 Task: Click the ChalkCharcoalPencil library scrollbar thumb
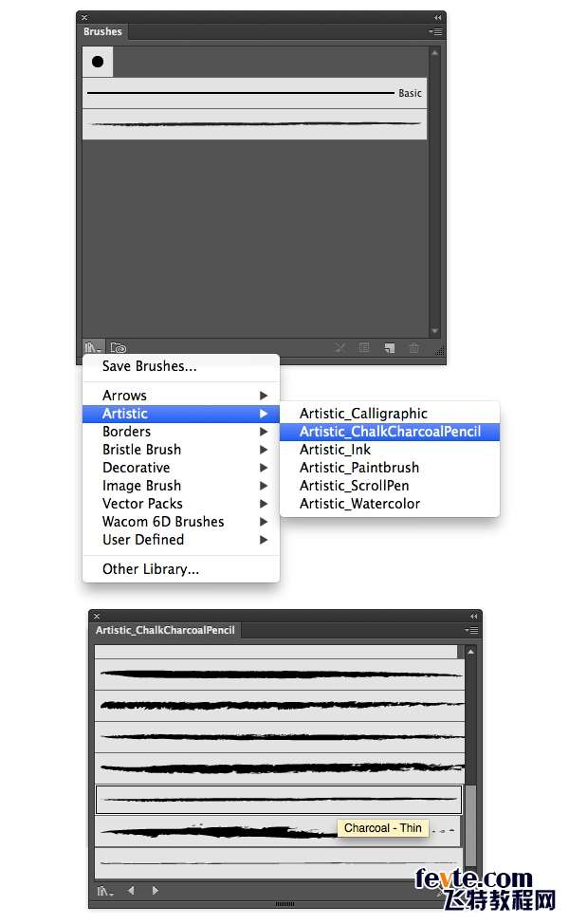(x=470, y=825)
